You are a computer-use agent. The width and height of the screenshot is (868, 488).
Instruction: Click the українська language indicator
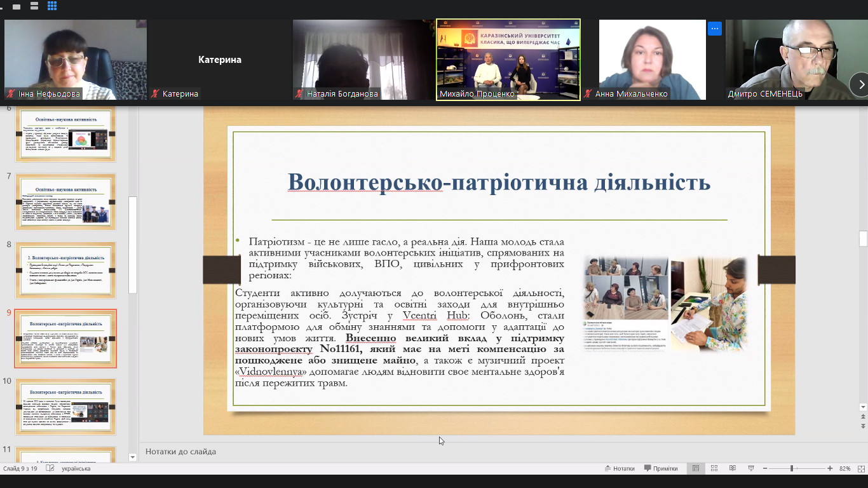76,468
